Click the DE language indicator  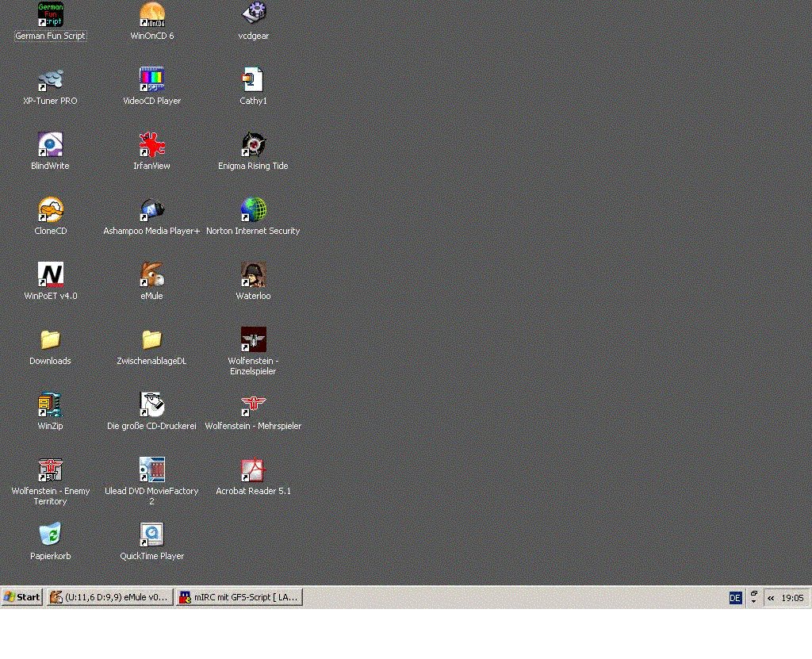[735, 598]
